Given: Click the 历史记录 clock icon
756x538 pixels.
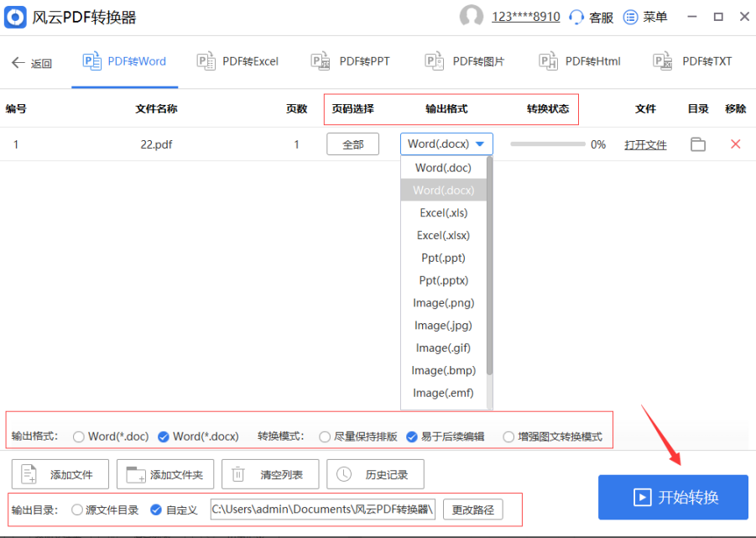Looking at the screenshot, I should [x=344, y=474].
